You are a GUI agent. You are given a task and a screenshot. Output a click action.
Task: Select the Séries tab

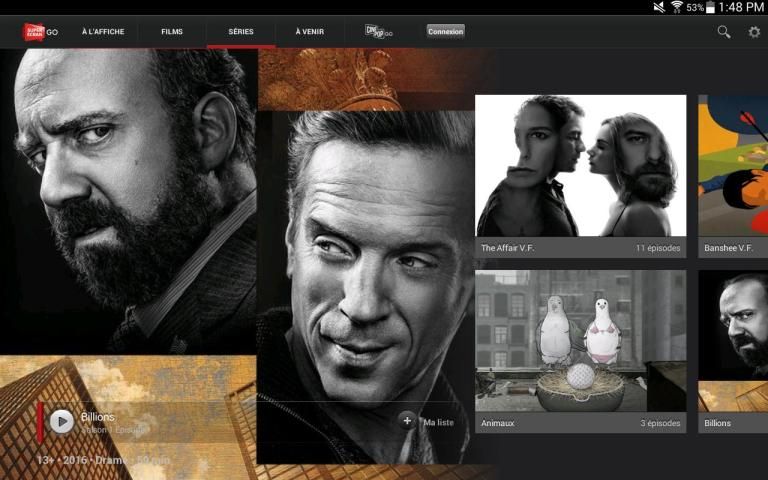(x=241, y=32)
